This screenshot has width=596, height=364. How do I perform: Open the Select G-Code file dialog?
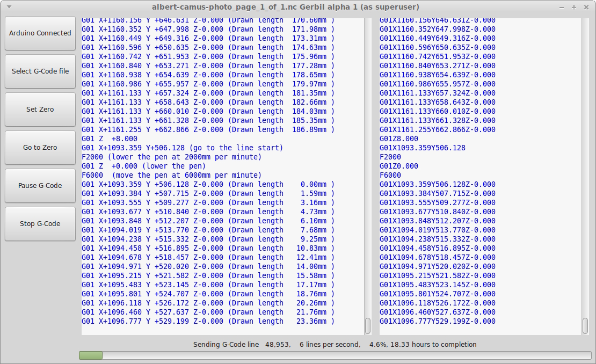coord(40,71)
